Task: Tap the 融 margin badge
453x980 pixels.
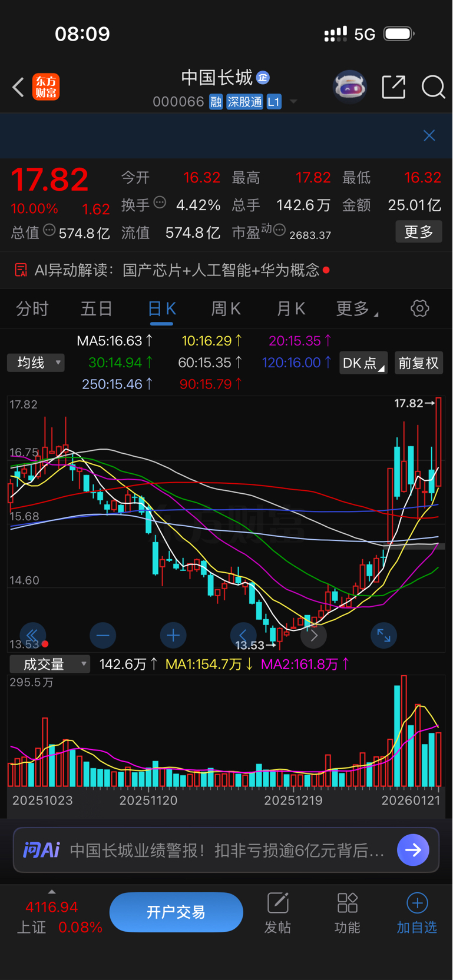Action: click(x=216, y=102)
